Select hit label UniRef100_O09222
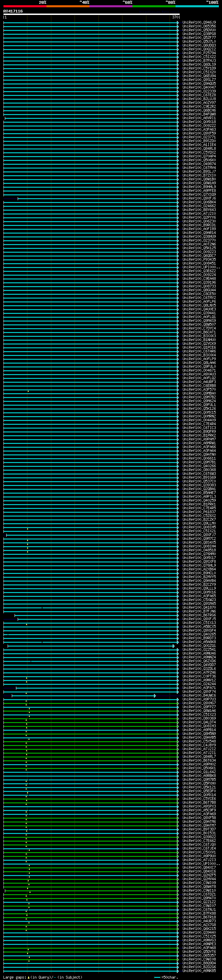Viewport: 222px width, 980px height. pyautogui.click(x=199, y=125)
